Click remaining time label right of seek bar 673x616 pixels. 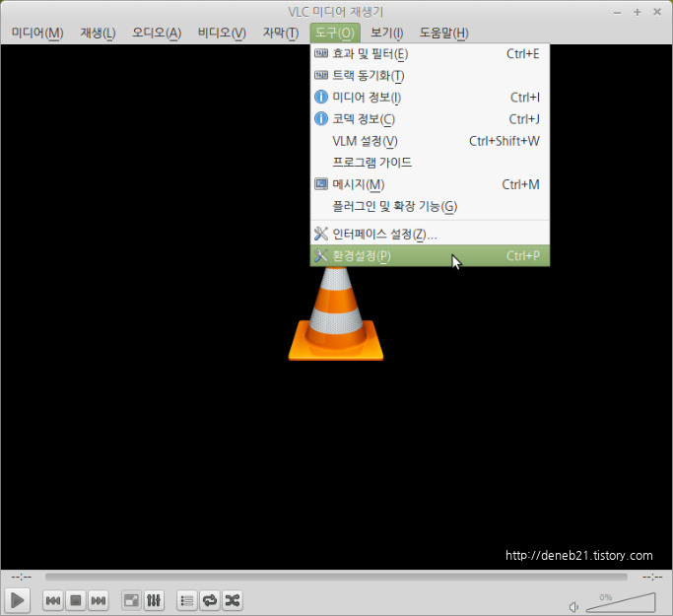[x=652, y=577]
